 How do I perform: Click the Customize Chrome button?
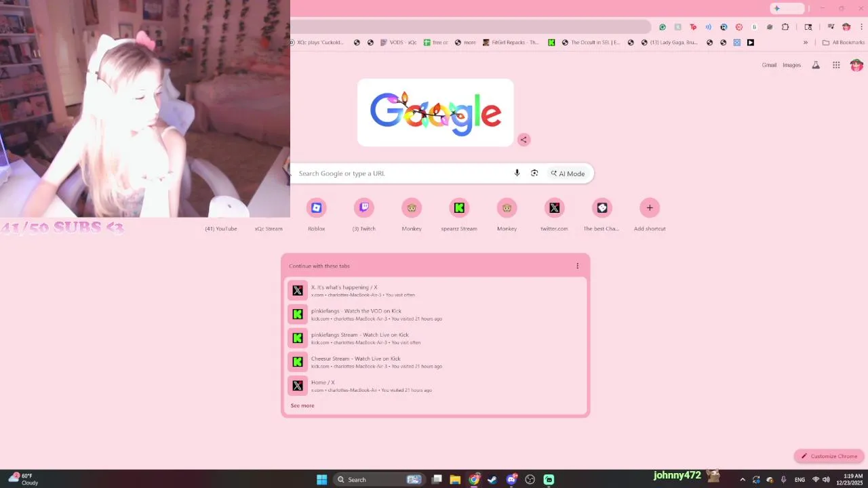point(829,456)
